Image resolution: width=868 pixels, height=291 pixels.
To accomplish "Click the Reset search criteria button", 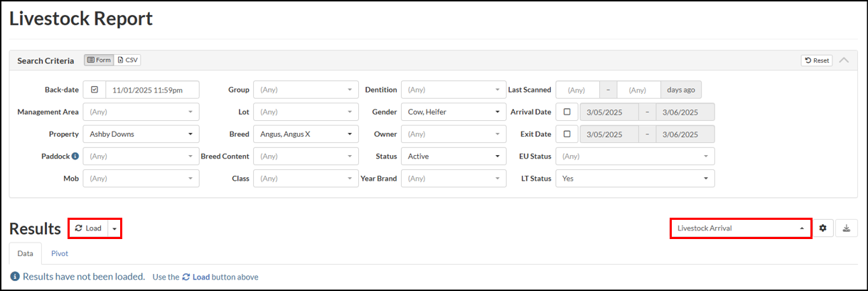I will (816, 60).
